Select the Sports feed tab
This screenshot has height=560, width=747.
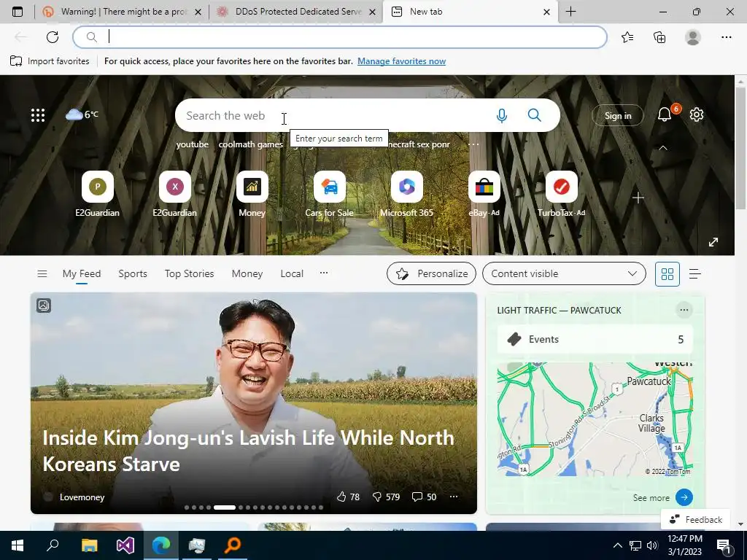pos(133,274)
